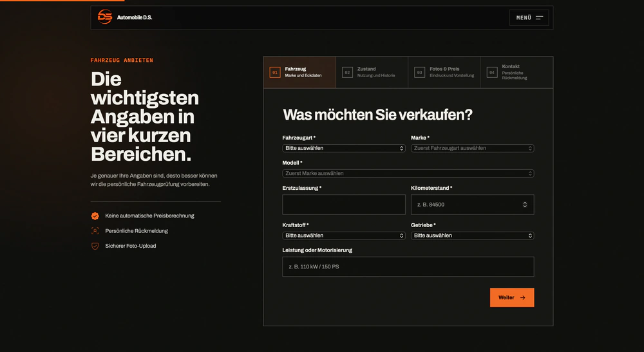Click the 'FAHRZEUG ANBIETEN' label

click(x=122, y=60)
